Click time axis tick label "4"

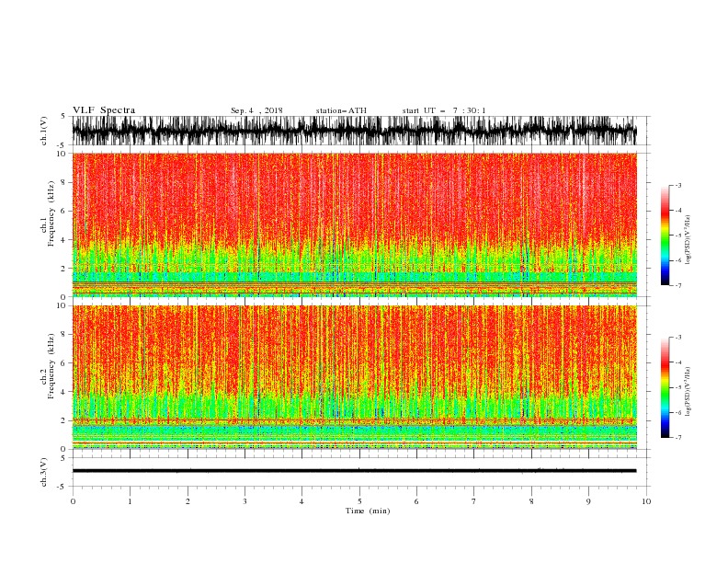coord(301,501)
